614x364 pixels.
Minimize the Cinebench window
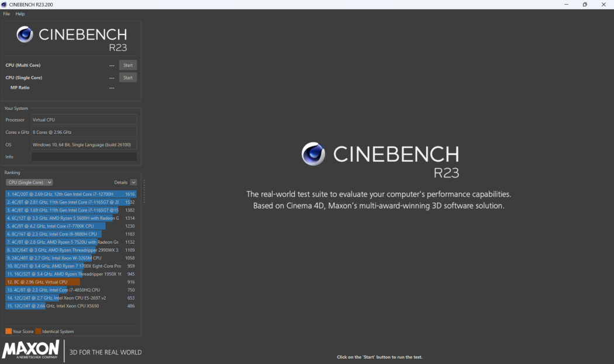pyautogui.click(x=565, y=5)
